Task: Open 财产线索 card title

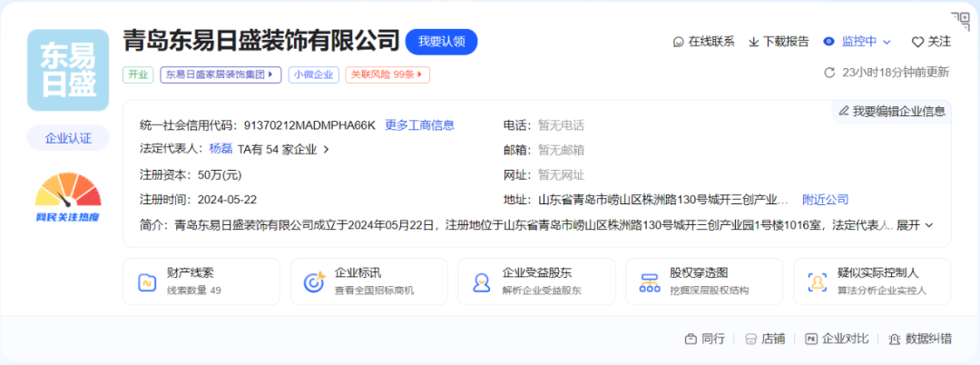Action: (191, 273)
